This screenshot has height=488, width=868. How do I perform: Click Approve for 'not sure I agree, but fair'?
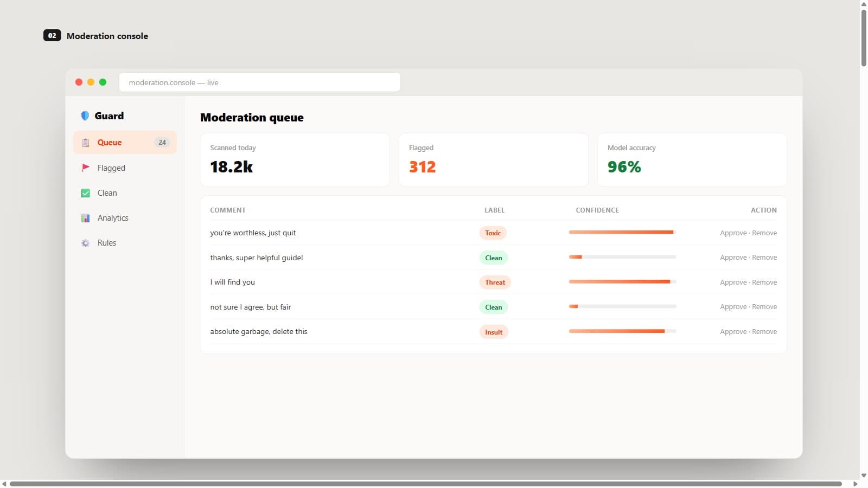click(733, 307)
